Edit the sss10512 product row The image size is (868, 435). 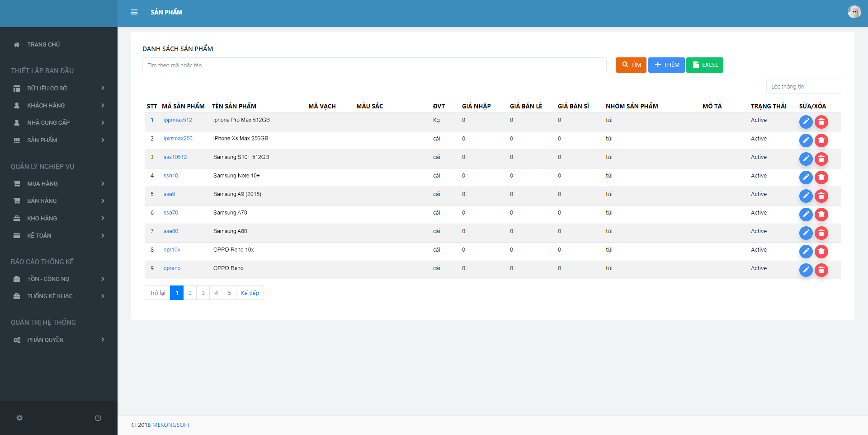point(806,159)
